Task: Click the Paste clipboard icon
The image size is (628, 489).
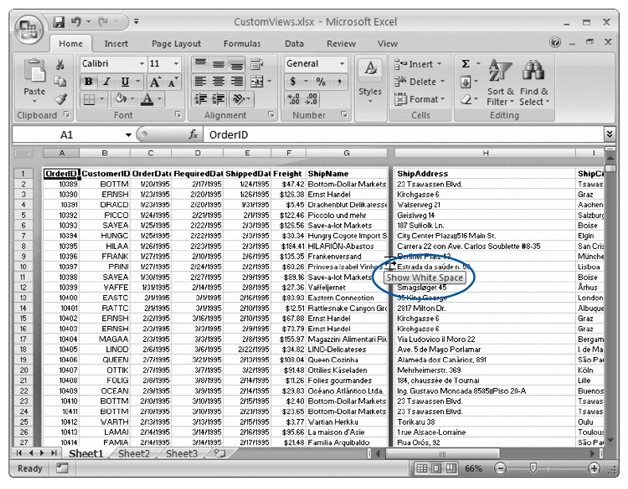Action: tap(34, 72)
